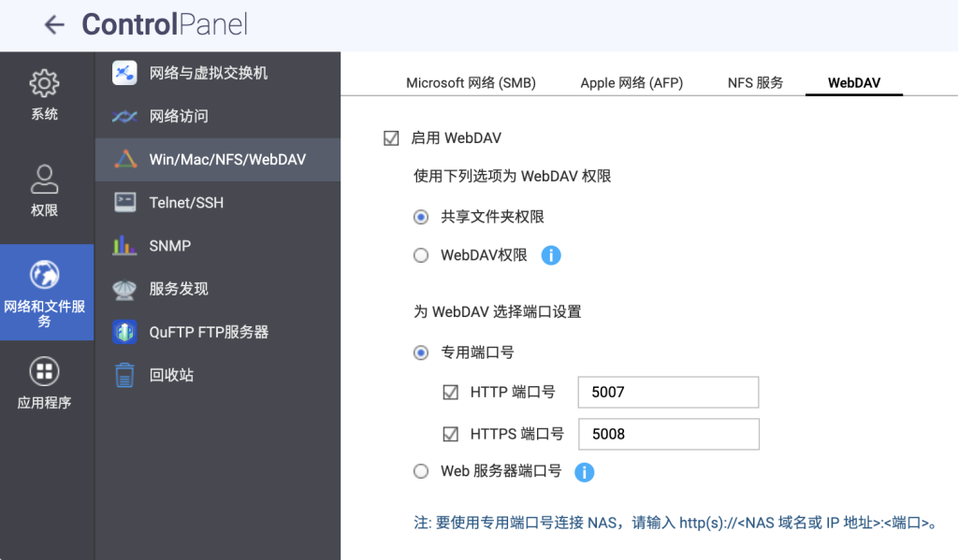
Task: Select the Web 服务器端口号 option
Action: click(421, 472)
